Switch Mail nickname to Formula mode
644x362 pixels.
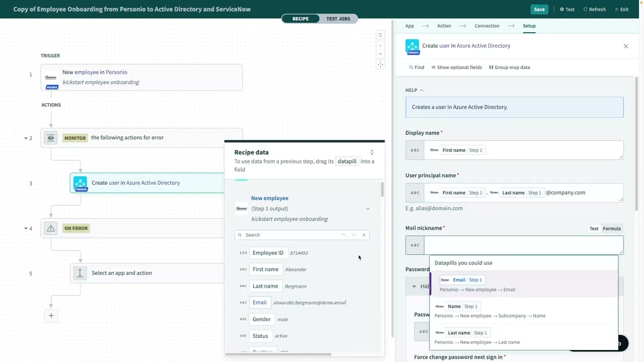(x=612, y=229)
